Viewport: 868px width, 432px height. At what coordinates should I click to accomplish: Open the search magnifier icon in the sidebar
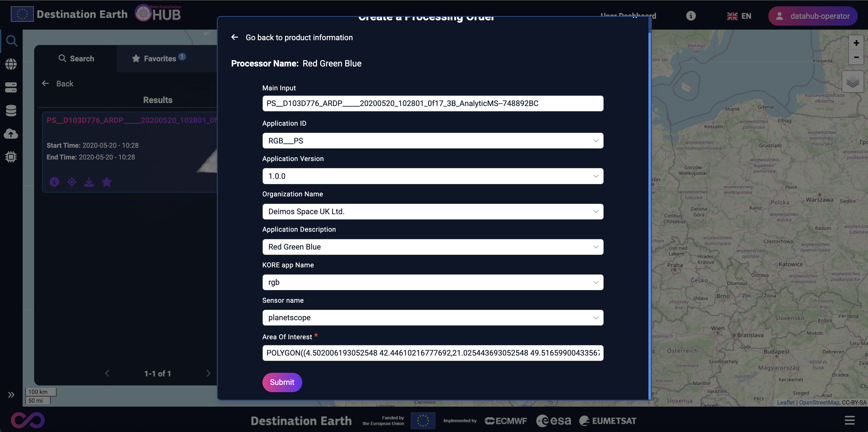pos(11,41)
